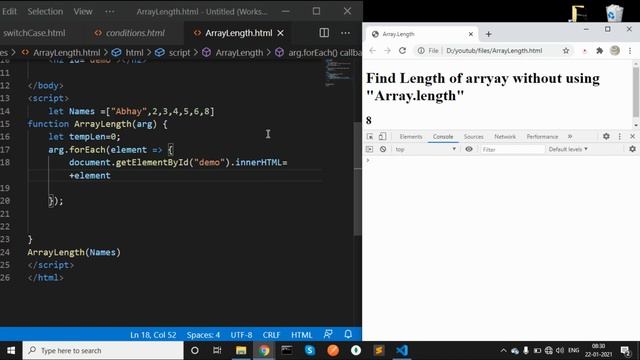Open the DevTools customize three-dot menu
Viewport: 640px width, 360px height.
coord(620,136)
